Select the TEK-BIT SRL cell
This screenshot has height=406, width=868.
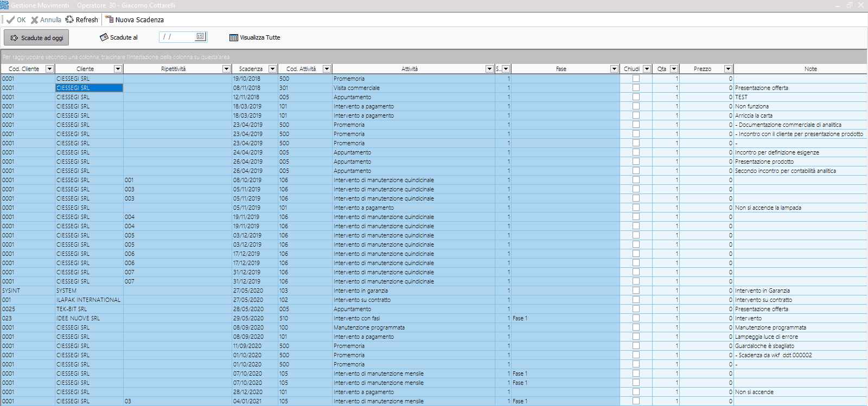[89, 309]
